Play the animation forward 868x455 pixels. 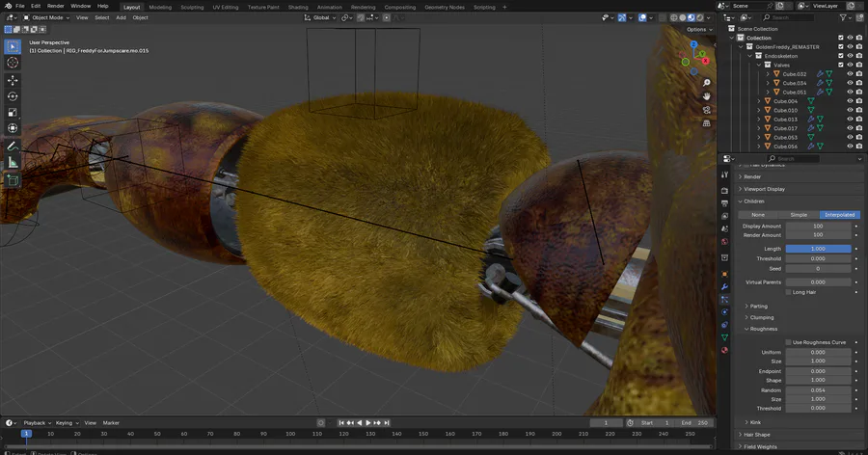[x=368, y=423]
